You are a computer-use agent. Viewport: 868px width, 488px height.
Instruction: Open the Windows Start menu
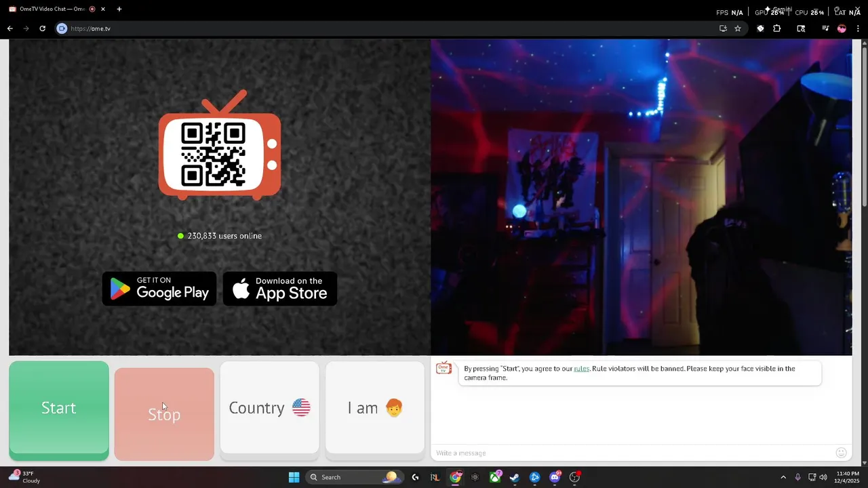(294, 477)
